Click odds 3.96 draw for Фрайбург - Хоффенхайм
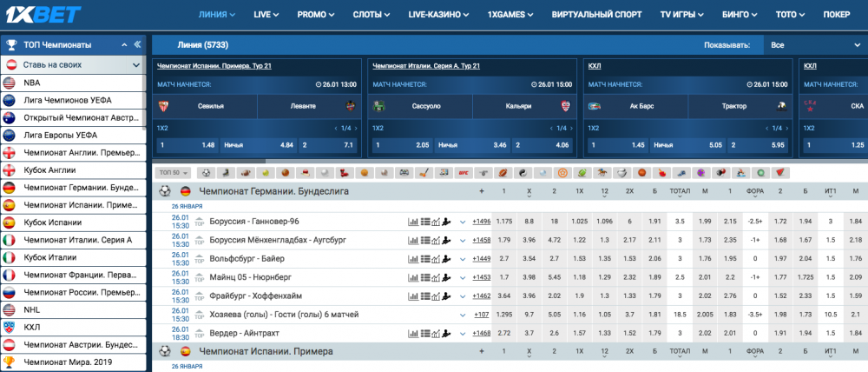 [x=529, y=296]
